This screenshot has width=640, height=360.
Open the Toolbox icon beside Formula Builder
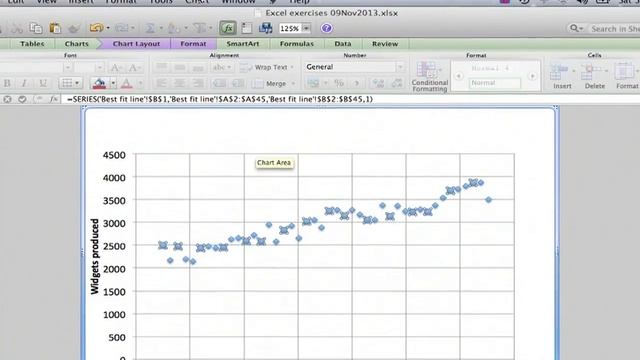[247, 28]
